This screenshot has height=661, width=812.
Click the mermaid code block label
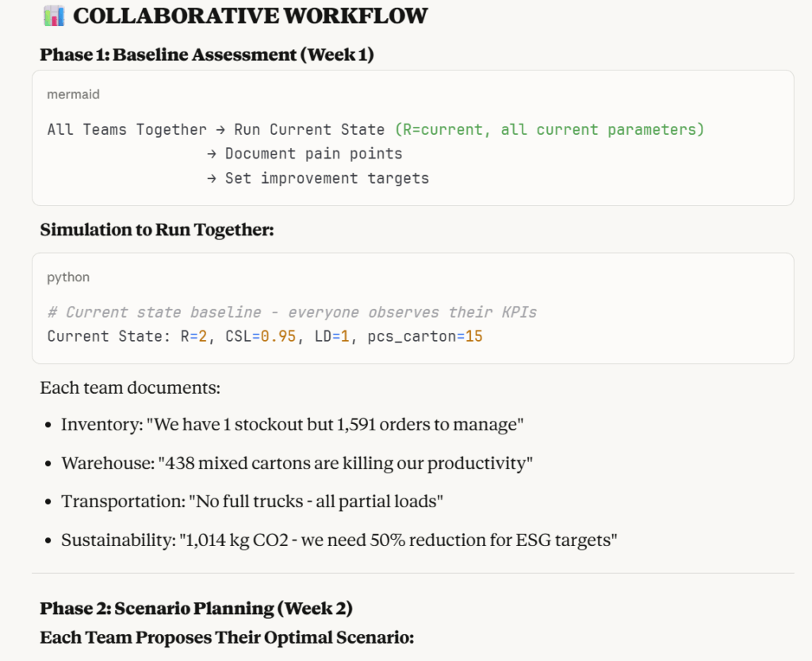coord(74,94)
